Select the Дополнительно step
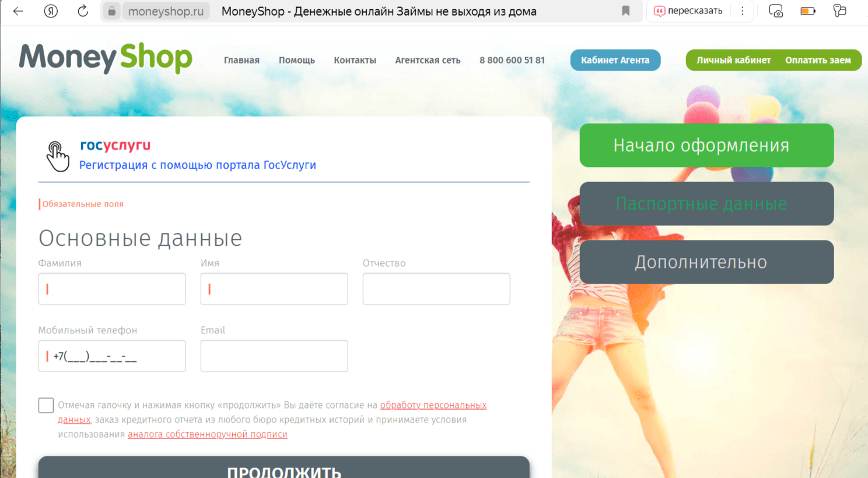 pyautogui.click(x=706, y=262)
